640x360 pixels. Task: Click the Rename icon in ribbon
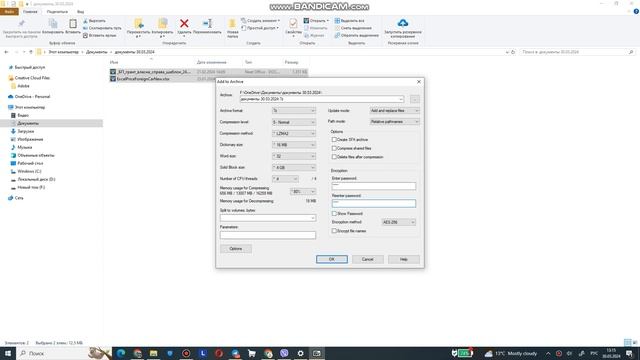click(207, 24)
